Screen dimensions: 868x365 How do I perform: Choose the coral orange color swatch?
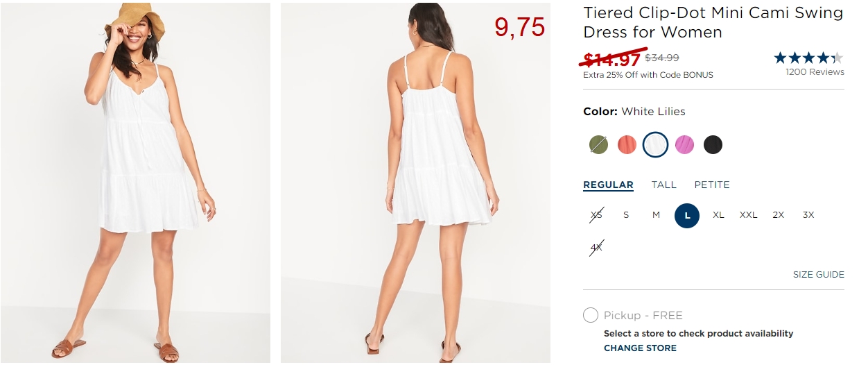pyautogui.click(x=627, y=144)
